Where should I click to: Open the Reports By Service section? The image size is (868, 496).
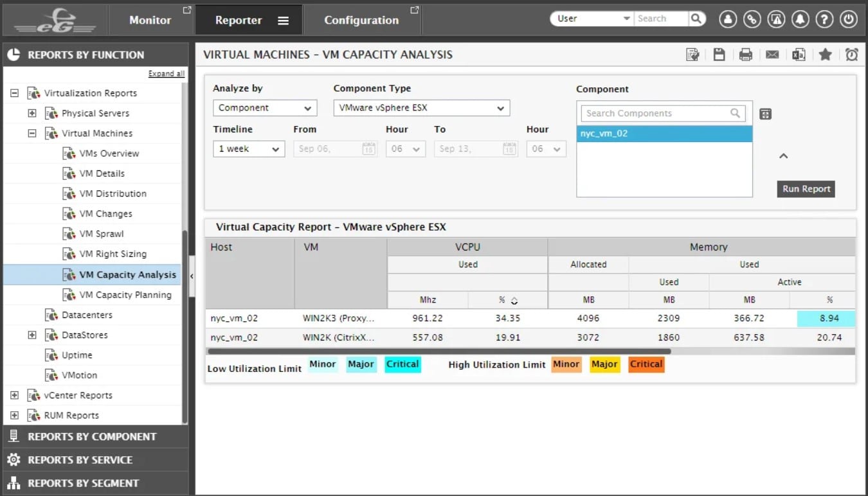click(x=95, y=460)
